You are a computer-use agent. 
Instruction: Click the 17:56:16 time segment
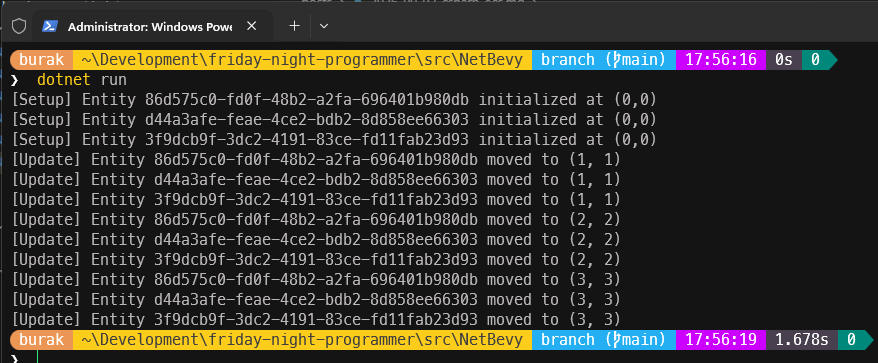(x=721, y=59)
